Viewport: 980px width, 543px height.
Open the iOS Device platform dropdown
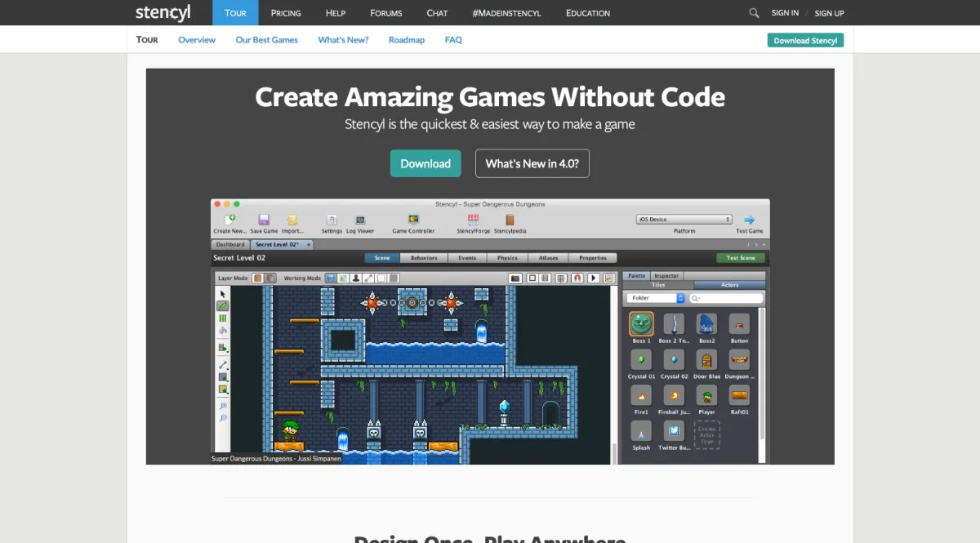click(684, 219)
